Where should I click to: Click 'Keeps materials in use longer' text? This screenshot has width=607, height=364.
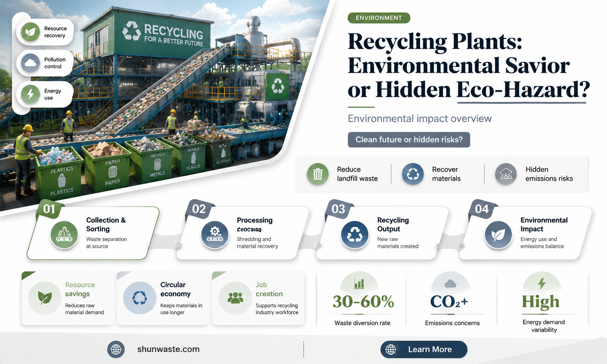click(181, 309)
